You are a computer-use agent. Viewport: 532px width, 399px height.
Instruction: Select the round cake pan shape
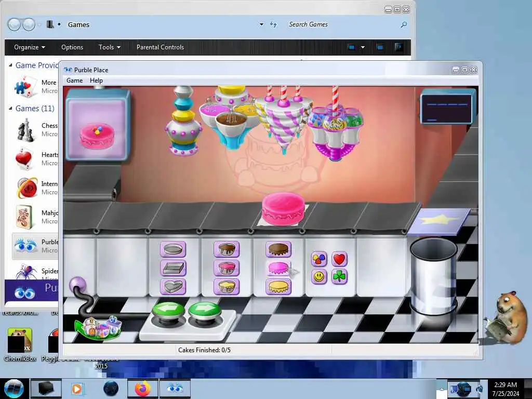coord(173,249)
